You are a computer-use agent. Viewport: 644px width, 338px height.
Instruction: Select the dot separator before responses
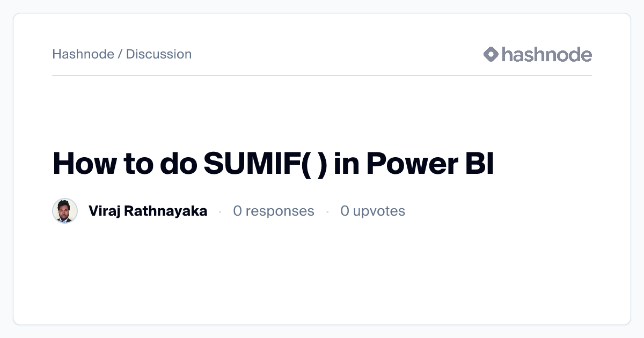tap(220, 212)
